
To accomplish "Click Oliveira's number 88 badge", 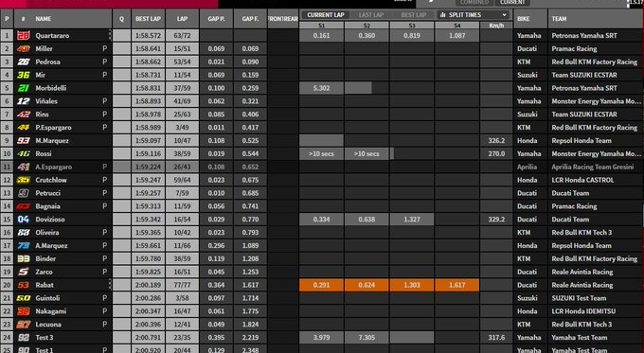I will [x=24, y=232].
